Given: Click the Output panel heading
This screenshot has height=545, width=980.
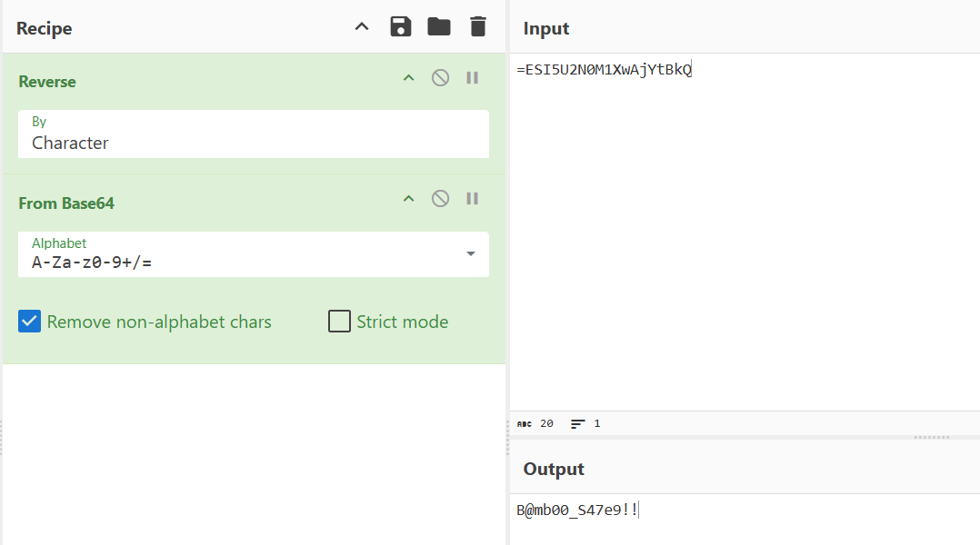Looking at the screenshot, I should tap(554, 469).
